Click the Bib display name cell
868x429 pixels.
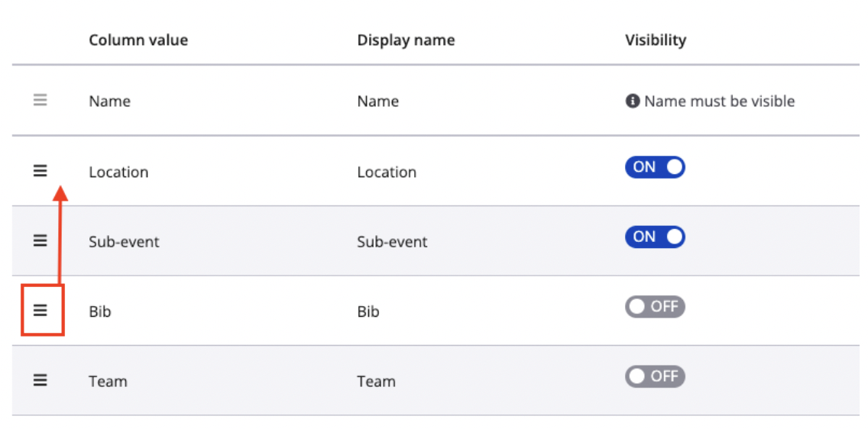click(x=368, y=311)
